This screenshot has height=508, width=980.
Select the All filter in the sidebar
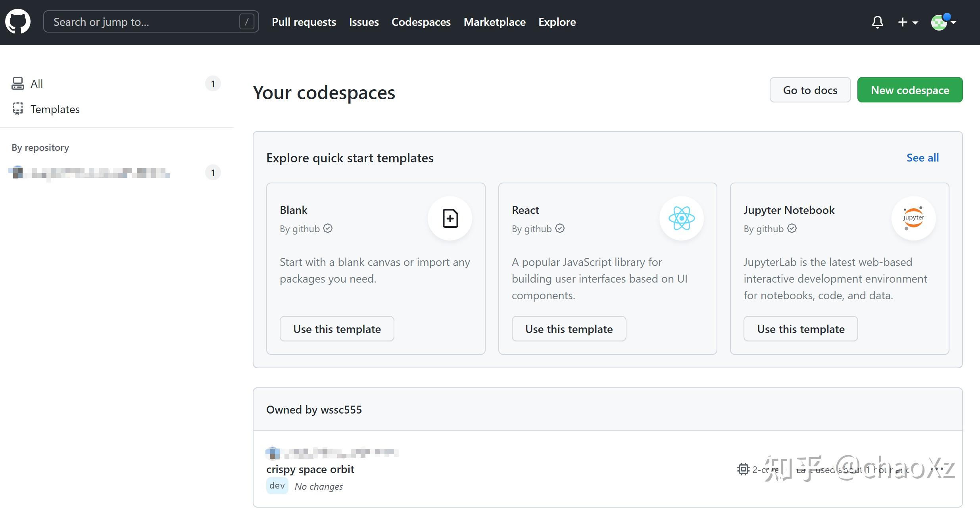[37, 83]
